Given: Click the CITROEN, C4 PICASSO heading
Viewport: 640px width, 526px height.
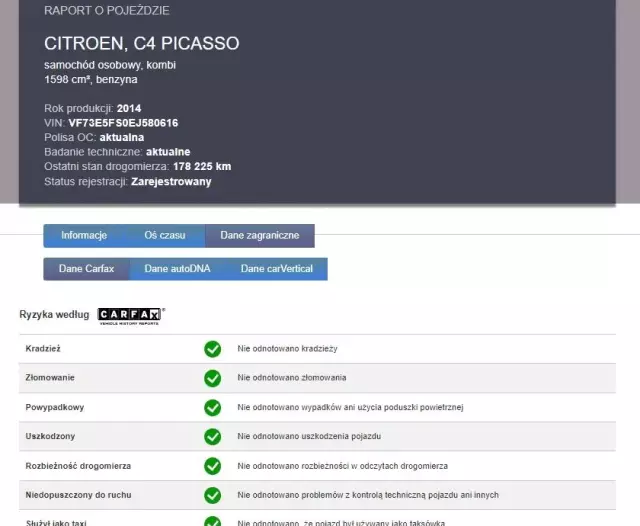Looking at the screenshot, I should [x=142, y=43].
